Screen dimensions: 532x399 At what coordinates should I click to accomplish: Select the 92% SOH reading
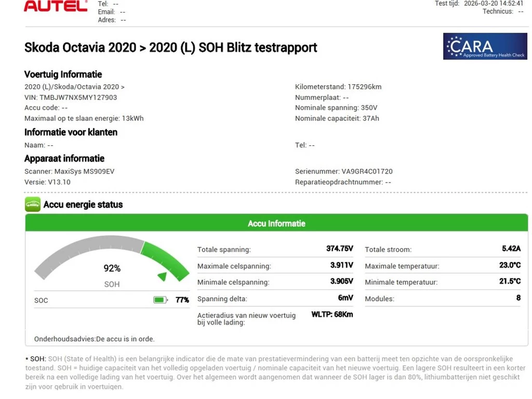tap(112, 268)
